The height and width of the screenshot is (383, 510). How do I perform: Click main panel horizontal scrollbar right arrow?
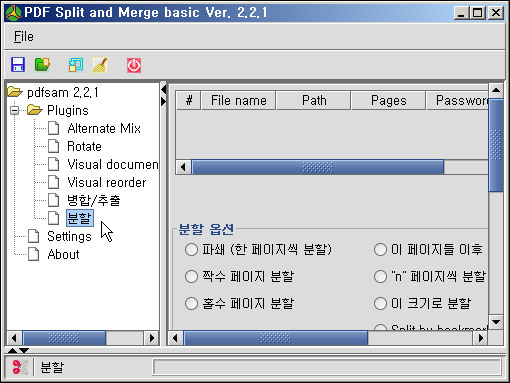481,338
